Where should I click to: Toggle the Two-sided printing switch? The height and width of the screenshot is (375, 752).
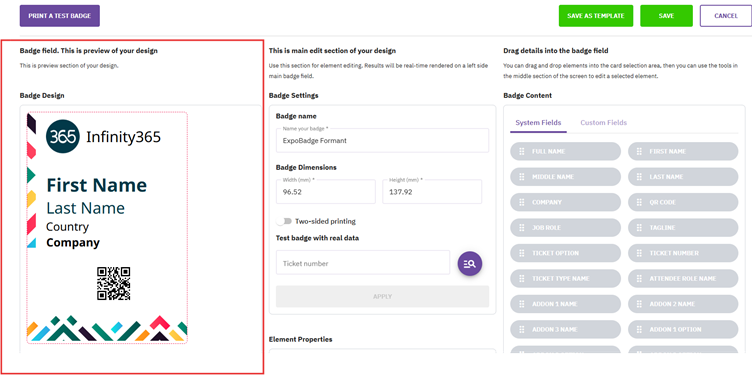coord(284,221)
